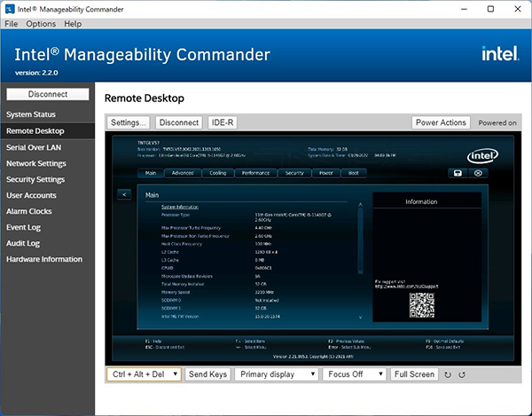Click the IDE-R button
532x416 pixels.
[x=223, y=122]
